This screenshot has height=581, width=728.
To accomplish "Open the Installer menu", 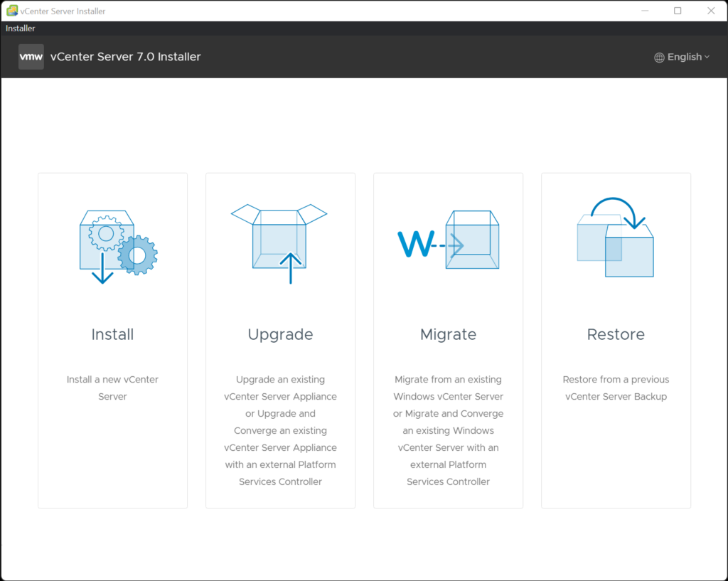I will point(21,28).
